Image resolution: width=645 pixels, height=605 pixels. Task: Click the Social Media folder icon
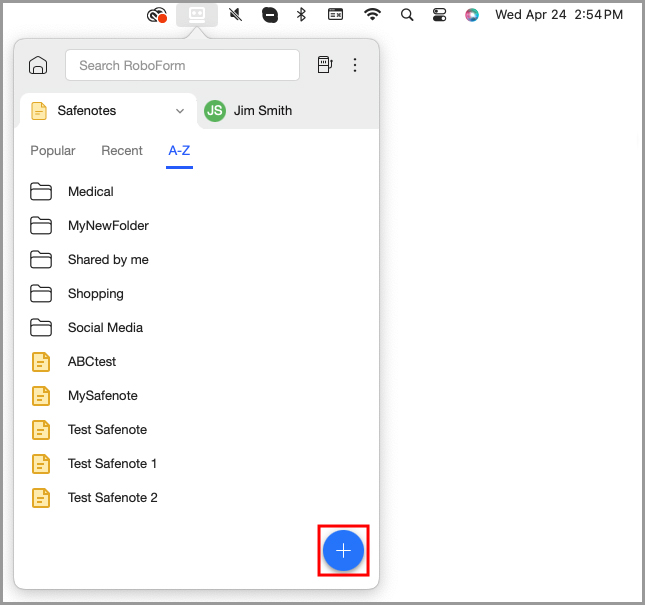pos(41,328)
